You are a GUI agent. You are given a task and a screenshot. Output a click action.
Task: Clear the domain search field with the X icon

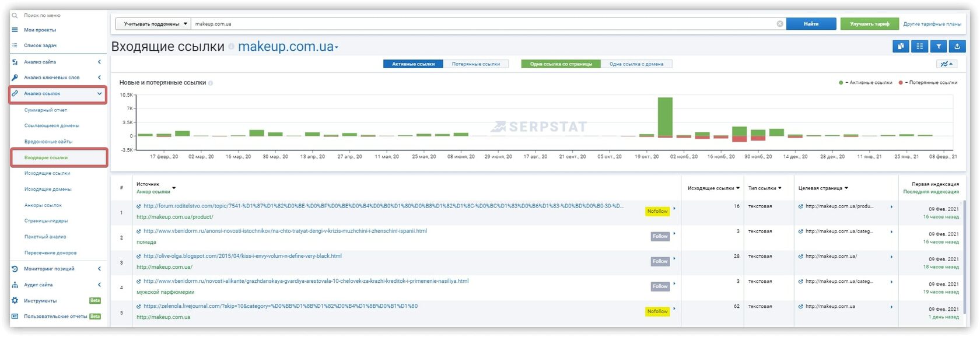point(780,24)
